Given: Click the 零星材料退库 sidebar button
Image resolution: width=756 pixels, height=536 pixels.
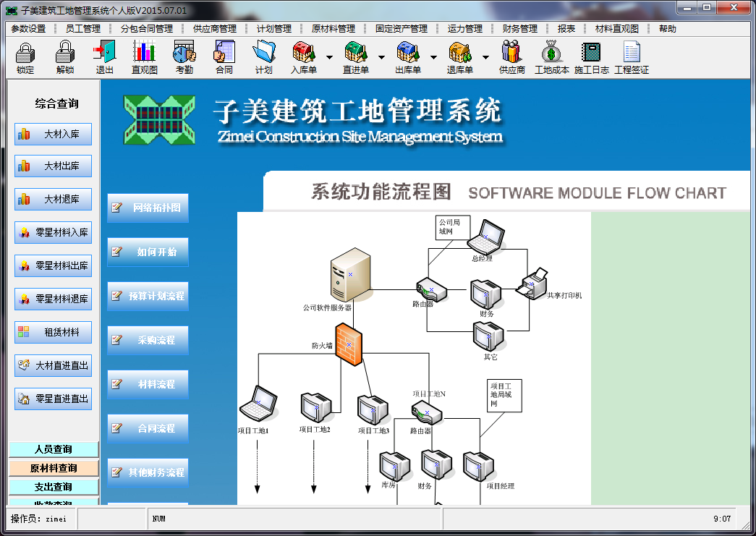Looking at the screenshot, I should pyautogui.click(x=53, y=299).
